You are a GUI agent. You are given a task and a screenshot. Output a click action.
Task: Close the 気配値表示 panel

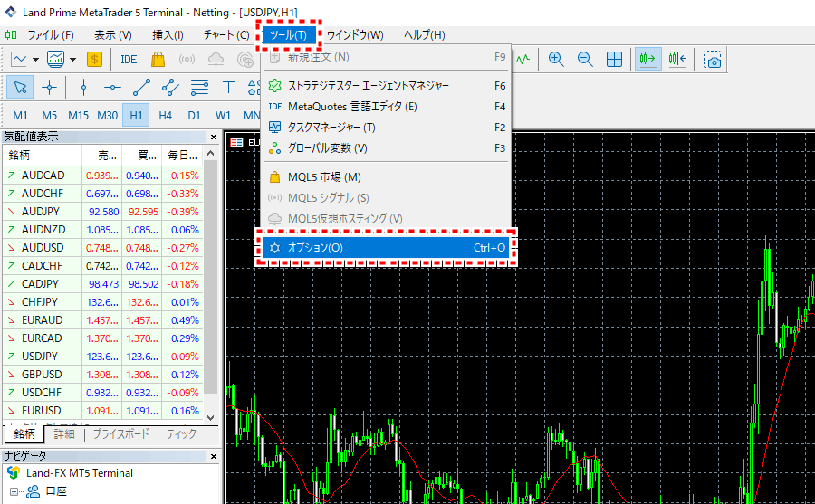(214, 138)
